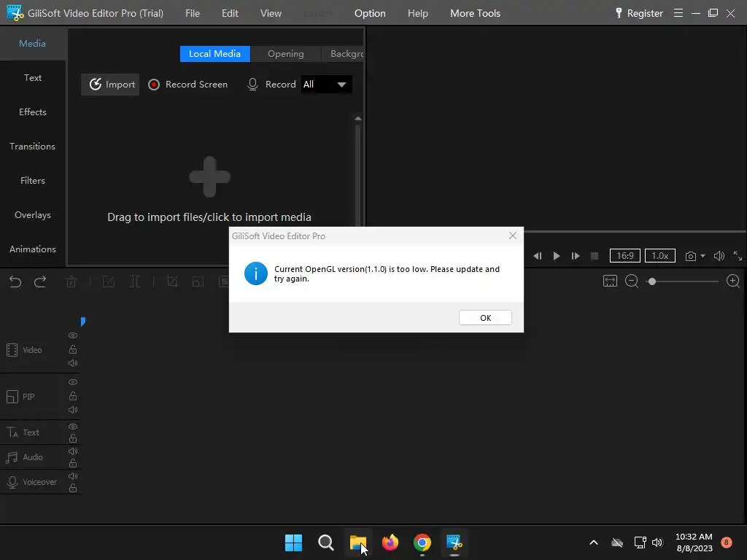Click the Register button

(x=639, y=13)
